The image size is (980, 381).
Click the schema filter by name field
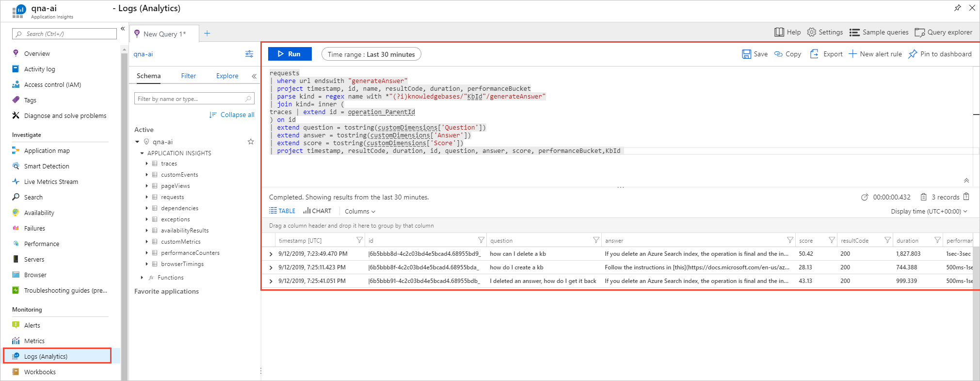click(190, 99)
